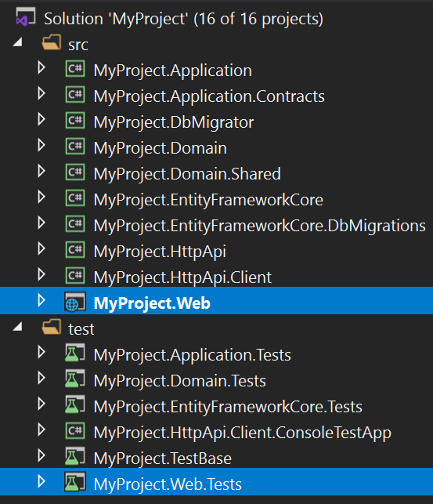Click the C# icon of MyProject.Domain
The width and height of the screenshot is (433, 504).
(x=75, y=147)
